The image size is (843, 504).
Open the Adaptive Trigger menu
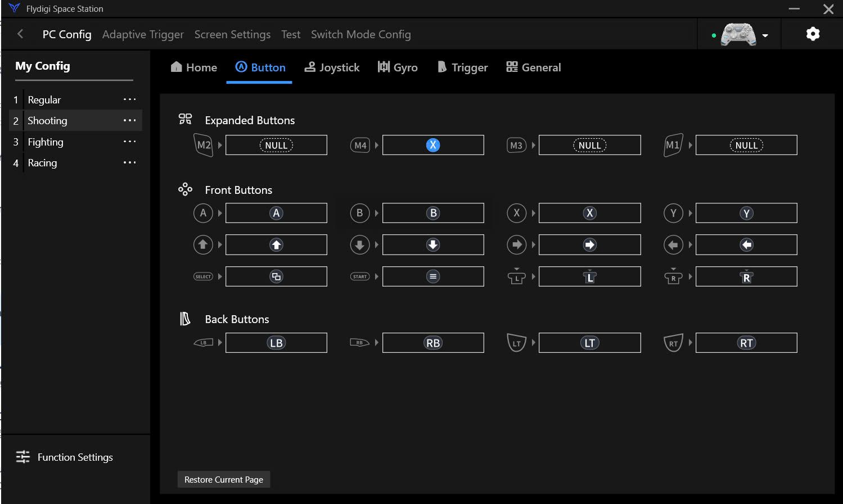click(143, 34)
